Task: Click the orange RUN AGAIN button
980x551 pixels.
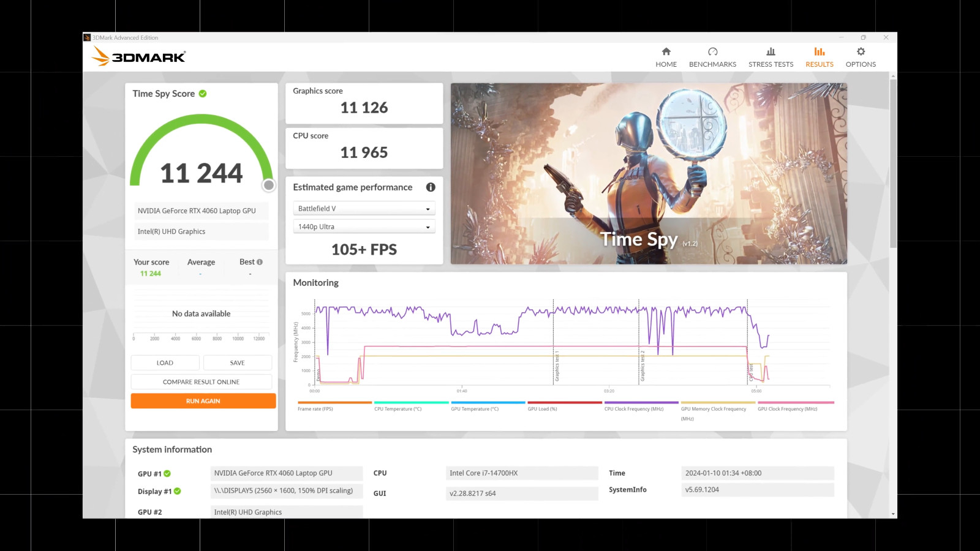Action: (x=203, y=401)
